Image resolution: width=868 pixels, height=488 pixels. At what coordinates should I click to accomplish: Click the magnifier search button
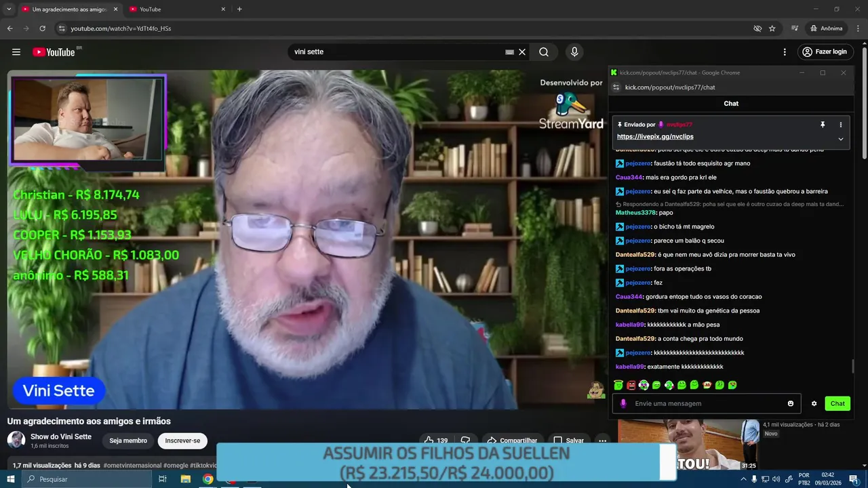[x=544, y=52]
